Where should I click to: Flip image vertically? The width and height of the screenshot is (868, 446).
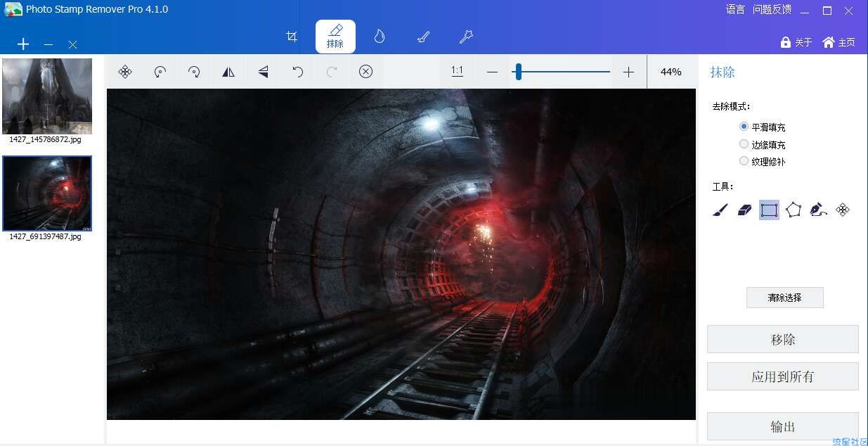tap(263, 72)
